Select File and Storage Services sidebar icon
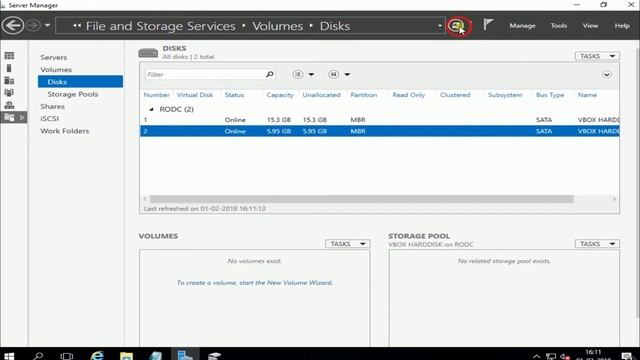 (x=9, y=118)
